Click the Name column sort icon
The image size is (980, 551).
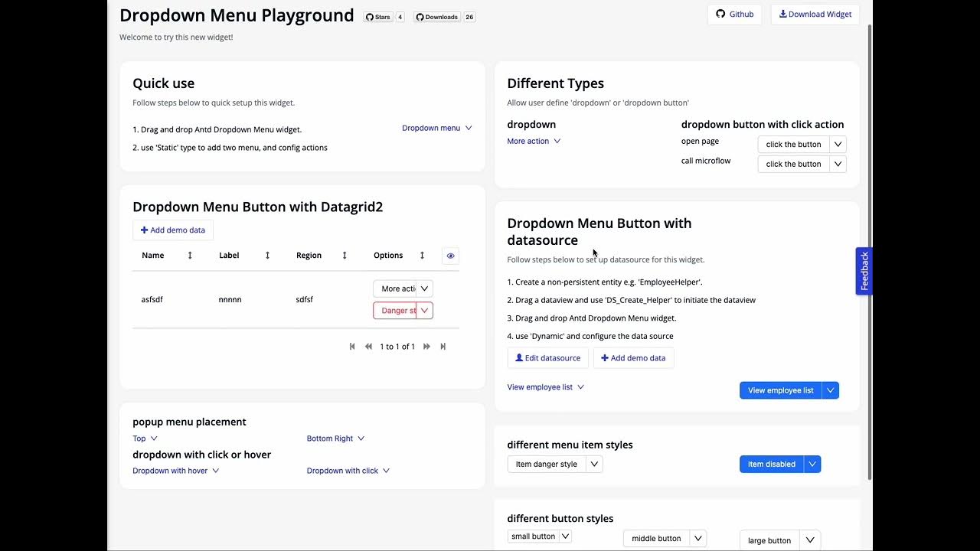(190, 256)
